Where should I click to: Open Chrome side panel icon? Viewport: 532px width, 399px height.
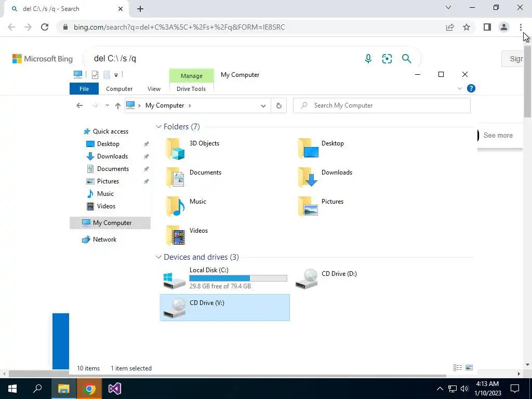click(487, 27)
